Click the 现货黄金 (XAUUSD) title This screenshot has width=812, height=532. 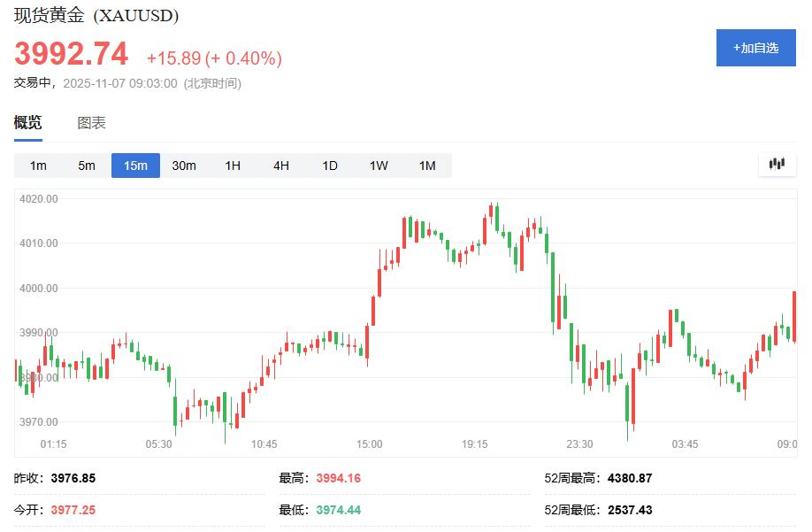click(96, 15)
